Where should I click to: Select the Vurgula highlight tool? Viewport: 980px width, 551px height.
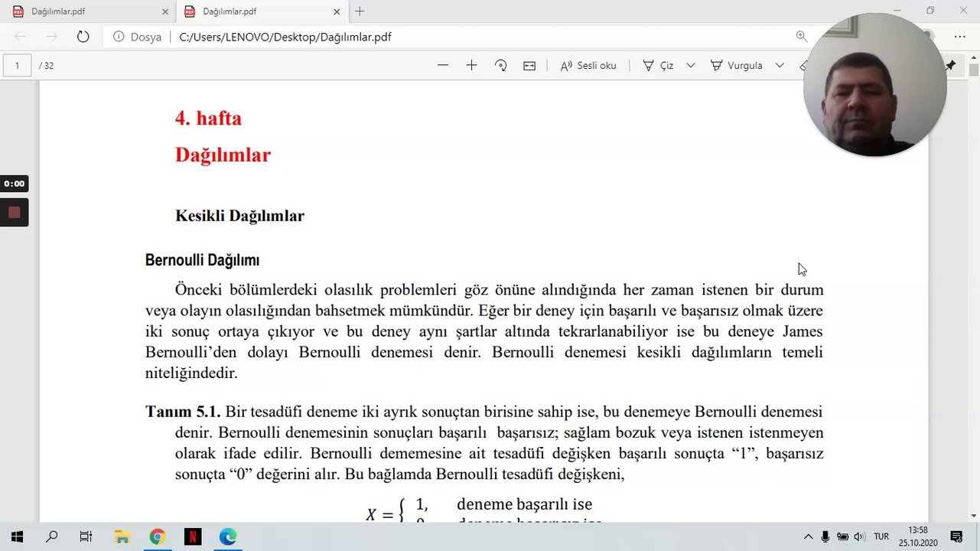(737, 66)
